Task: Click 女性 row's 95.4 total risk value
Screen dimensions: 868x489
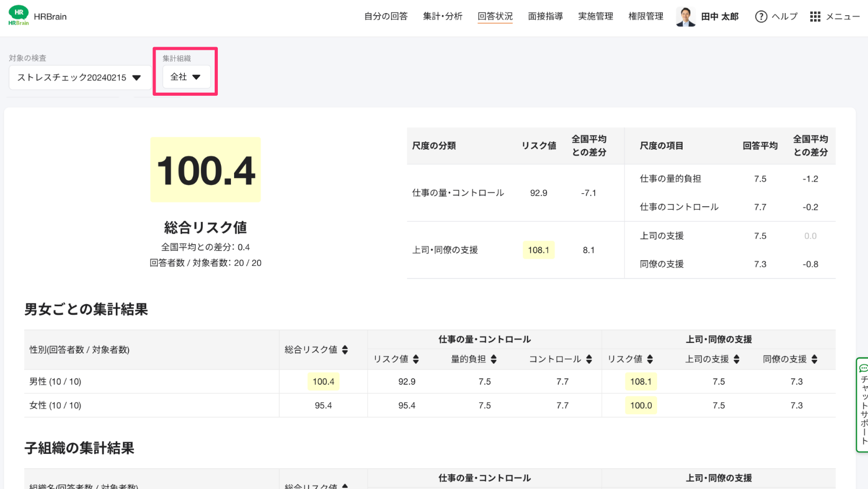Action: pos(324,405)
